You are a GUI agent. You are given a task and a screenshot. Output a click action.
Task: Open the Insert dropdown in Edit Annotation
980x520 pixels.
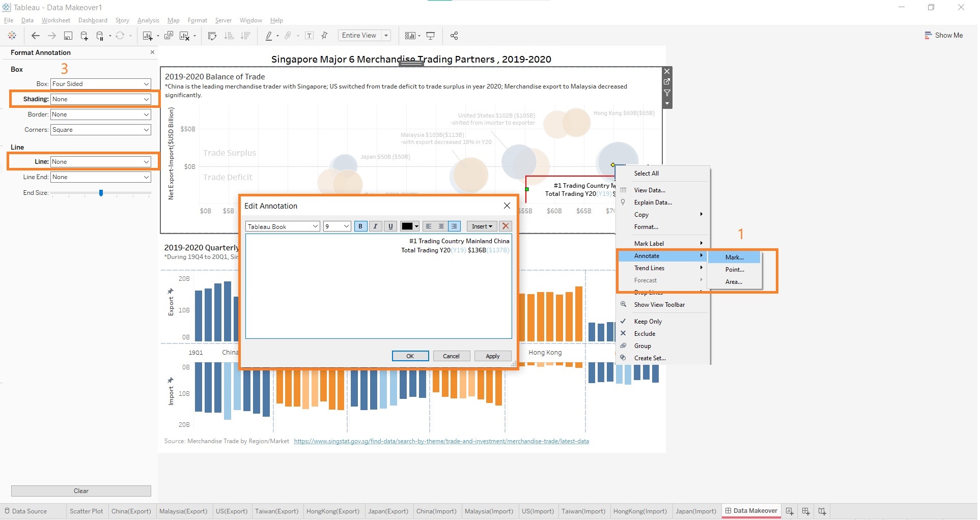coord(482,226)
